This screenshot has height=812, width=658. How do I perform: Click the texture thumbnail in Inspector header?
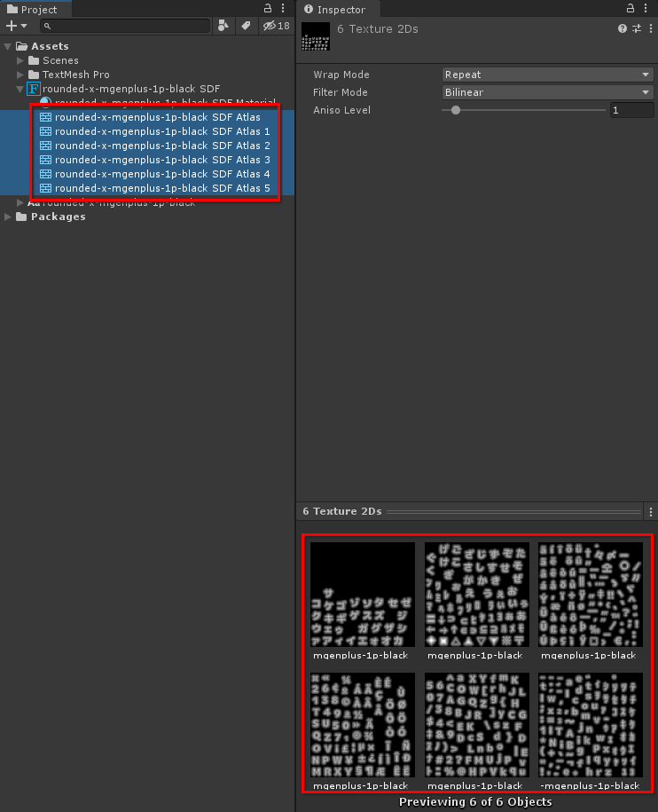click(316, 36)
